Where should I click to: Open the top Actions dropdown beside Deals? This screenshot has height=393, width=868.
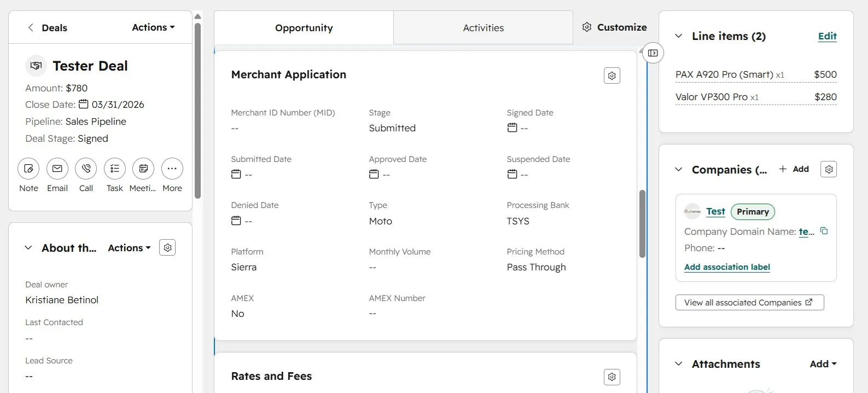pyautogui.click(x=153, y=27)
